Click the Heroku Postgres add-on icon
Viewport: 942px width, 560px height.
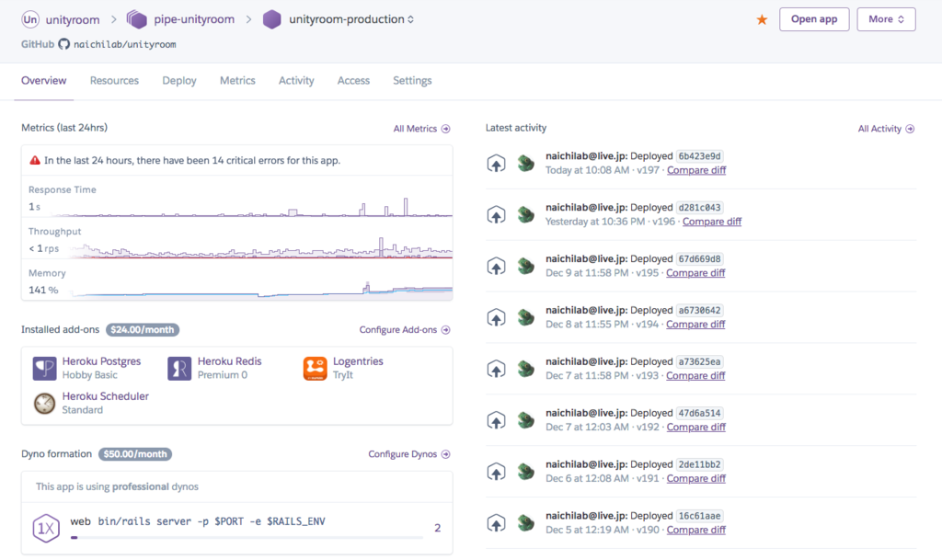44,368
